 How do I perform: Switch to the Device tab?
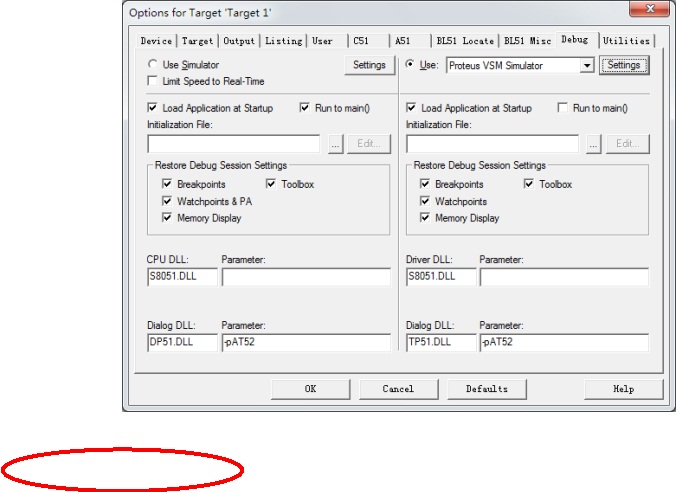point(156,41)
